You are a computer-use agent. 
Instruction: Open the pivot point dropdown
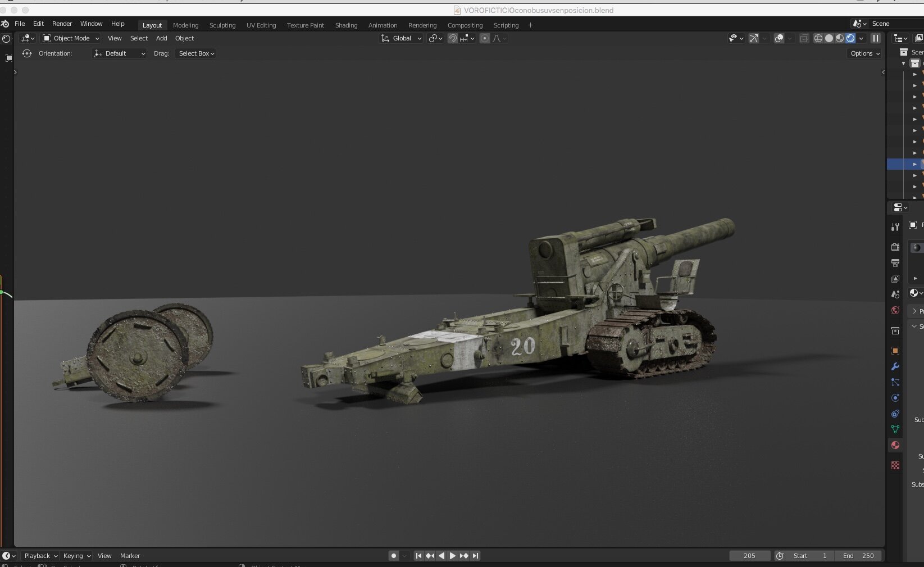pos(435,38)
